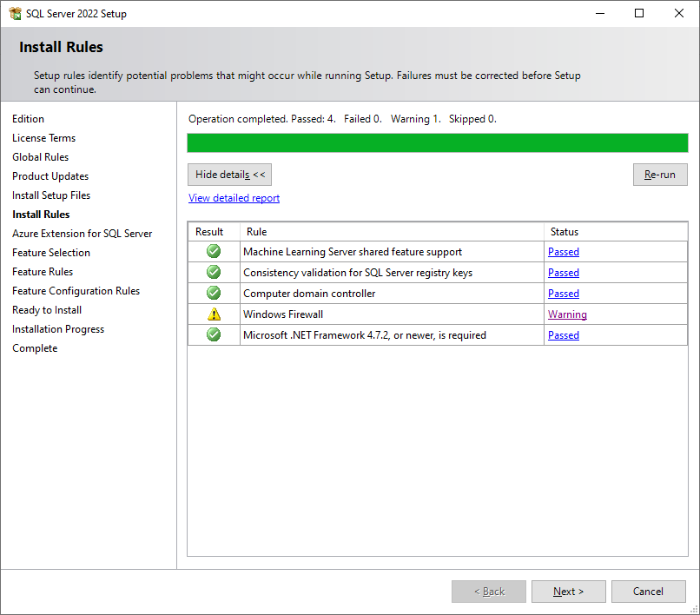Click the Back navigation button
The width and height of the screenshot is (700, 615).
[488, 592]
